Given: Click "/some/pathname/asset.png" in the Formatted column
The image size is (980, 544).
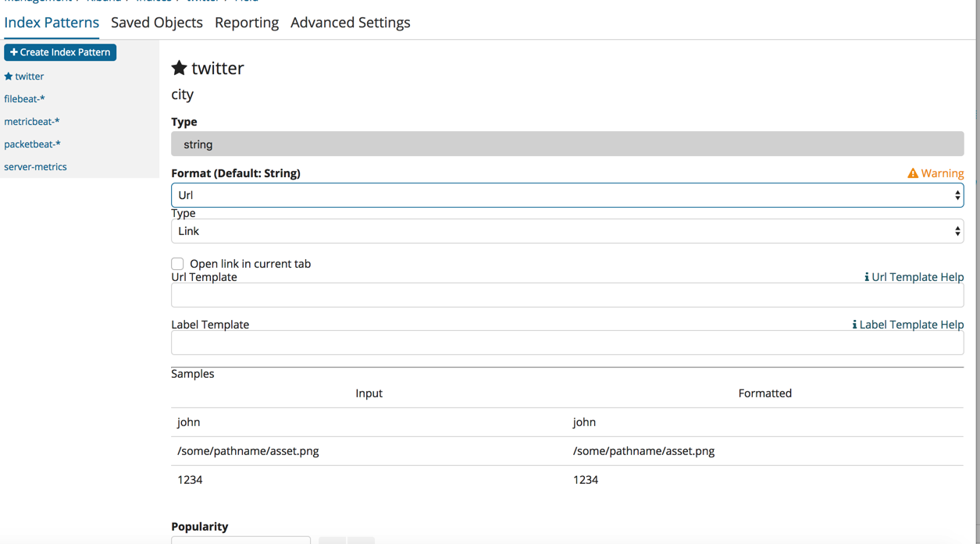Looking at the screenshot, I should click(643, 451).
